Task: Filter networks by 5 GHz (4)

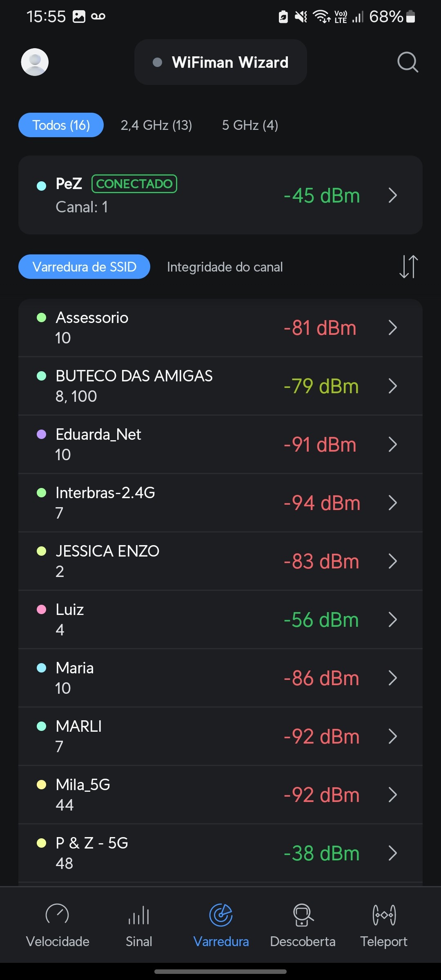Action: [250, 125]
